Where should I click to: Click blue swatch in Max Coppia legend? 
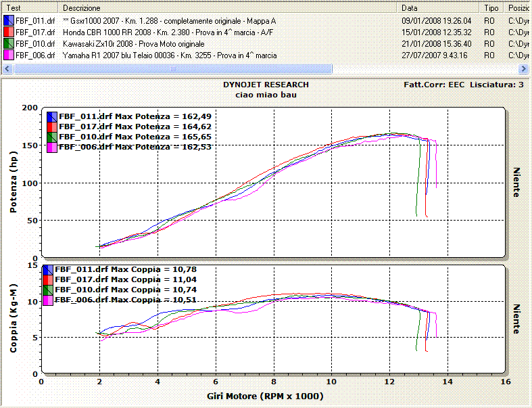pyautogui.click(x=48, y=270)
